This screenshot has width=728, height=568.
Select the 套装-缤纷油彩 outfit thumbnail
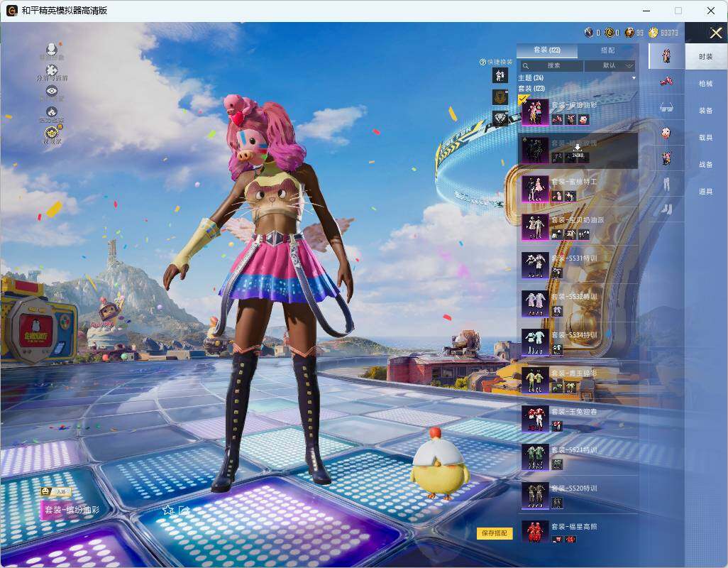click(x=535, y=112)
